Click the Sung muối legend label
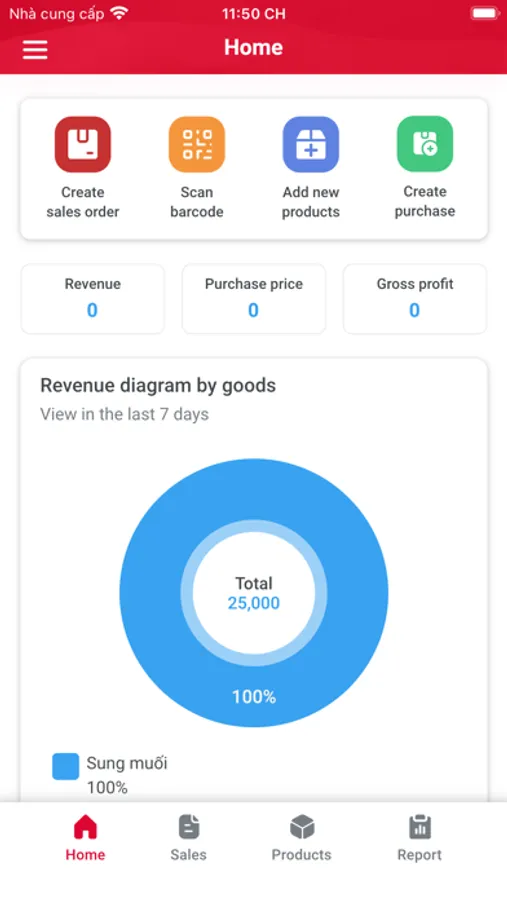Screen dimensions: 507x900 pos(127,763)
